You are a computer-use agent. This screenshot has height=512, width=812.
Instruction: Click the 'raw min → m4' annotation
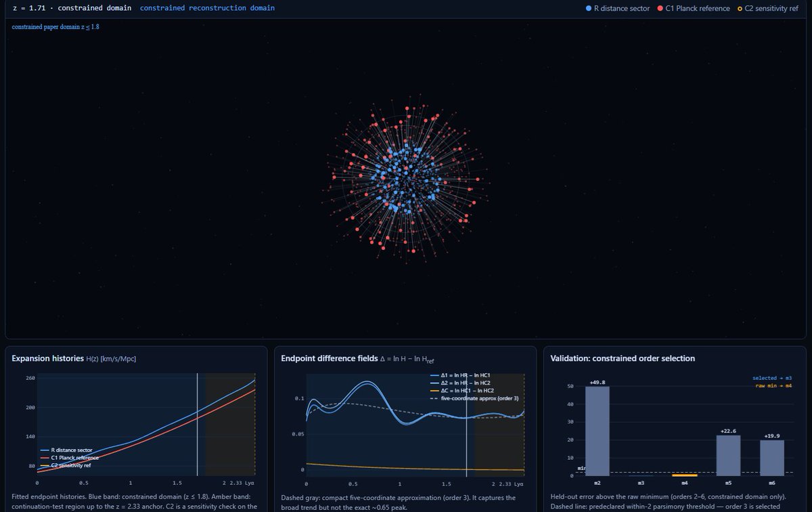point(774,385)
